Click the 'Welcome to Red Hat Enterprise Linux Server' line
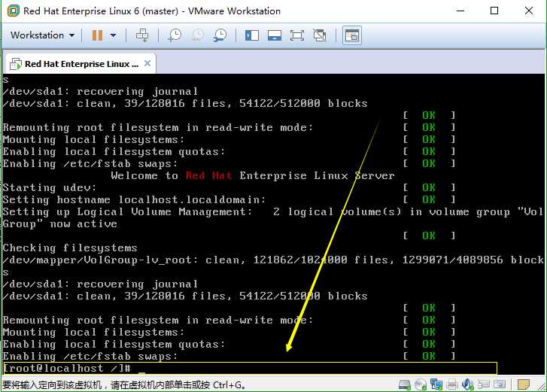 253,175
